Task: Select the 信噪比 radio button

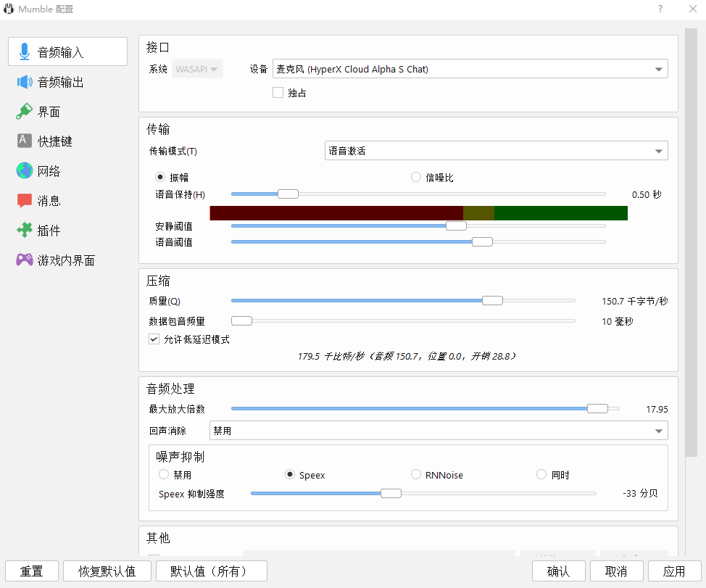Action: coord(416,178)
